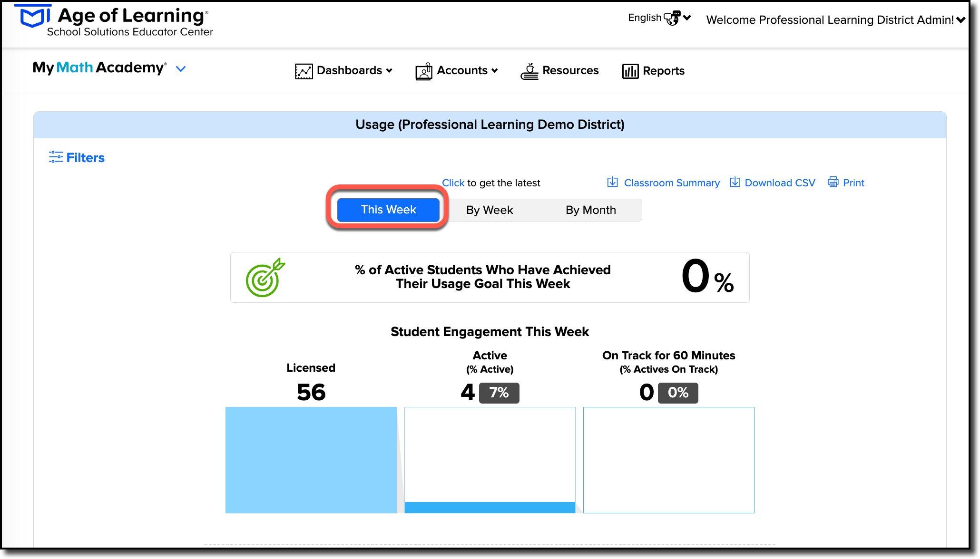This screenshot has width=980, height=559.
Task: Click the usage goal achieved percentage text
Action: pos(483,277)
